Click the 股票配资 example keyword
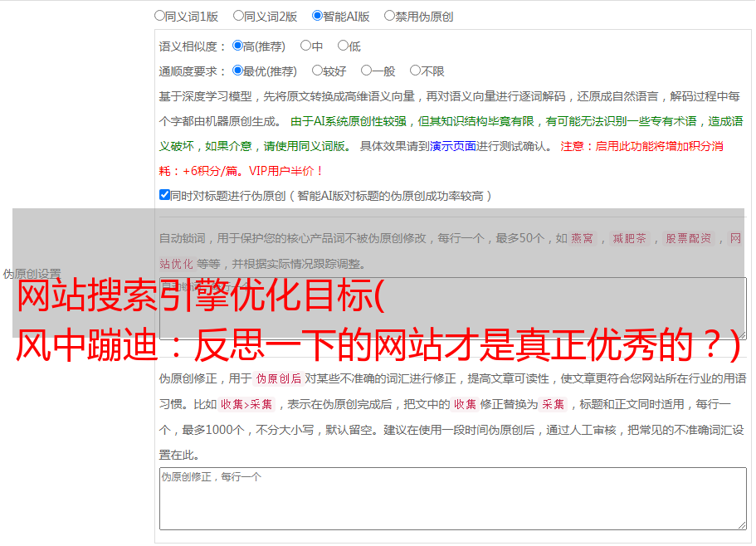The image size is (756, 546). click(x=689, y=238)
